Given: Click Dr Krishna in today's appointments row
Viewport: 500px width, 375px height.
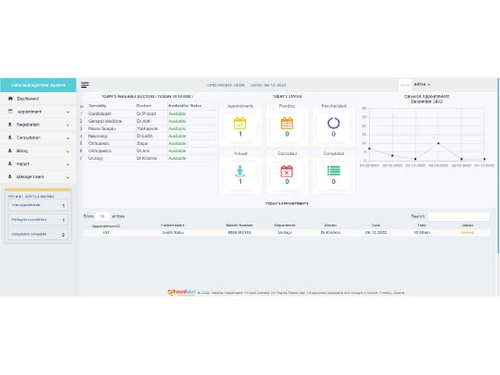Looking at the screenshot, I should (330, 233).
